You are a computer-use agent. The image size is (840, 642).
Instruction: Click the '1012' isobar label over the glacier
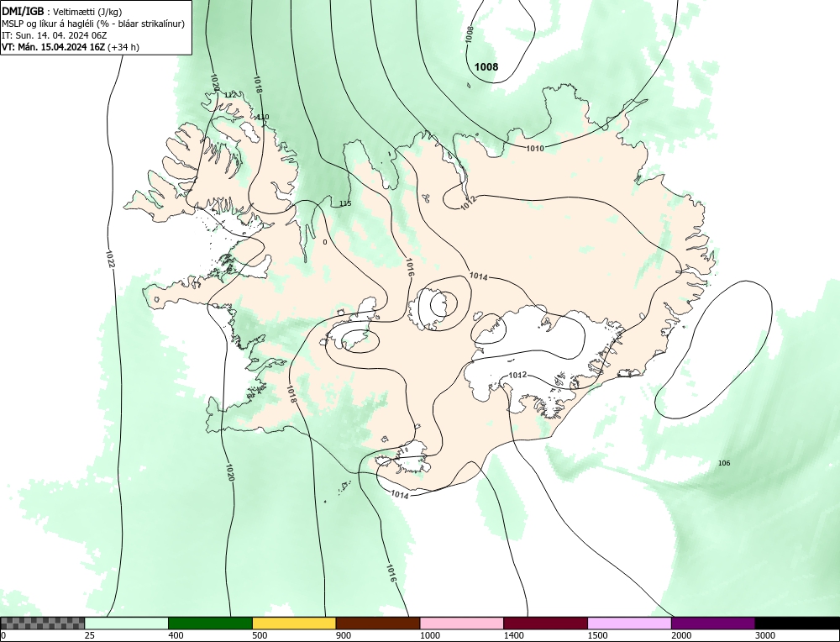[517, 375]
